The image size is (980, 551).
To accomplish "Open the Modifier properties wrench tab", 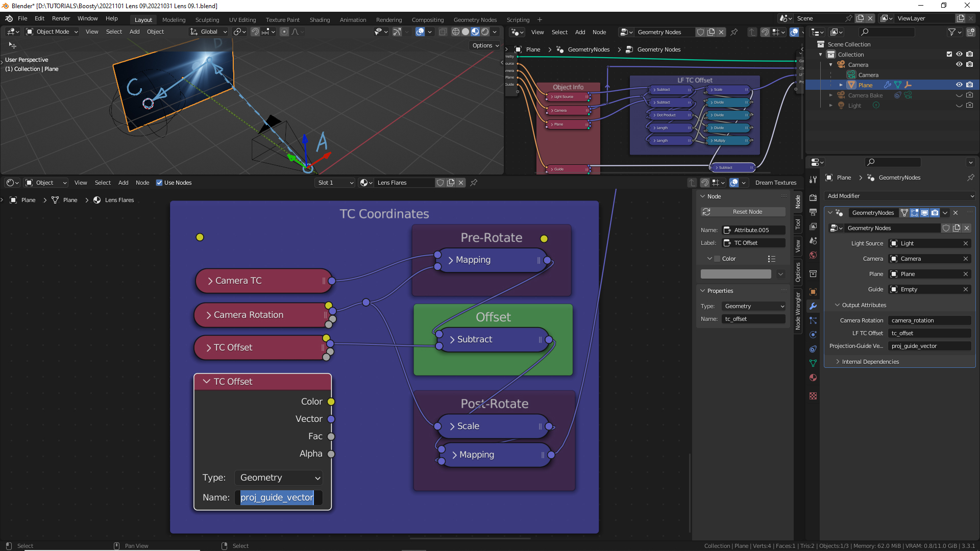I will (813, 306).
